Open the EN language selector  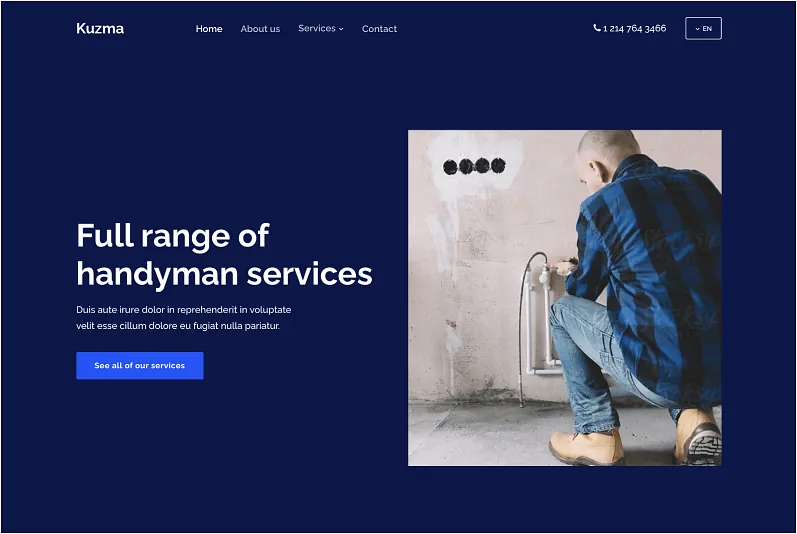coord(703,28)
